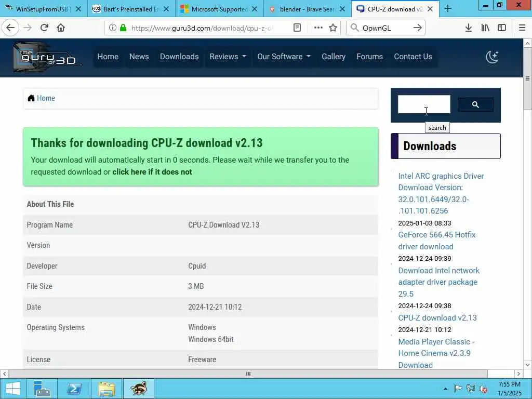
Task: Open Media Player Classic Home Cinema link
Action: pos(436,353)
